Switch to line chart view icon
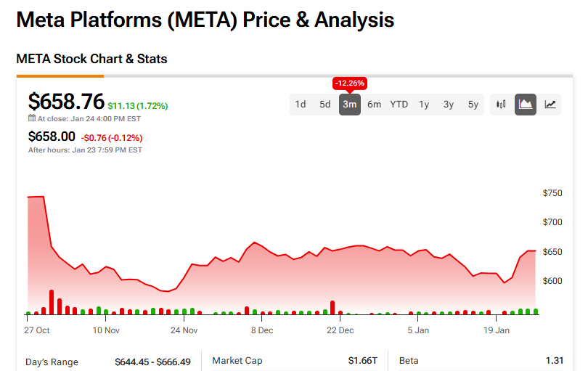Image resolution: width=588 pixels, height=371 pixels. click(550, 105)
